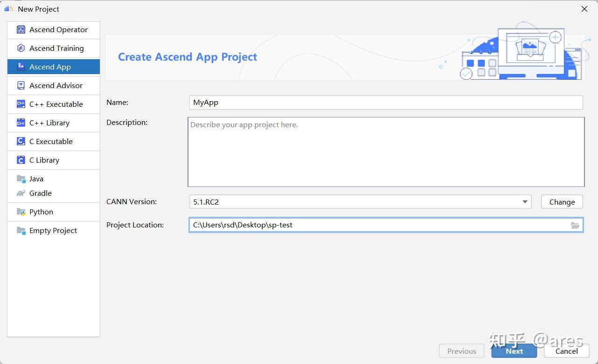
Task: Expand the CANN Version dropdown arrow
Action: tap(525, 202)
